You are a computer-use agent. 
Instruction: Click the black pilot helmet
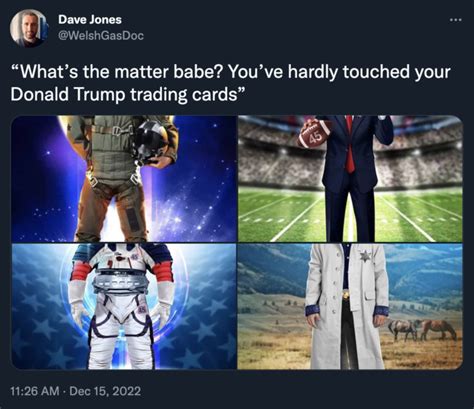pos(151,140)
